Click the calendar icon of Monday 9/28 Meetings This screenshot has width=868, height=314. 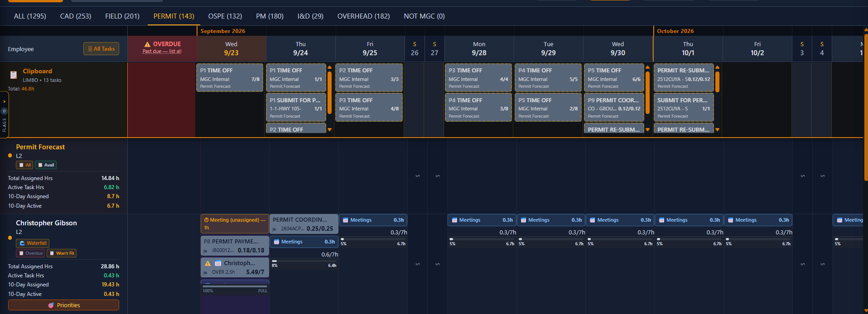[x=454, y=220]
